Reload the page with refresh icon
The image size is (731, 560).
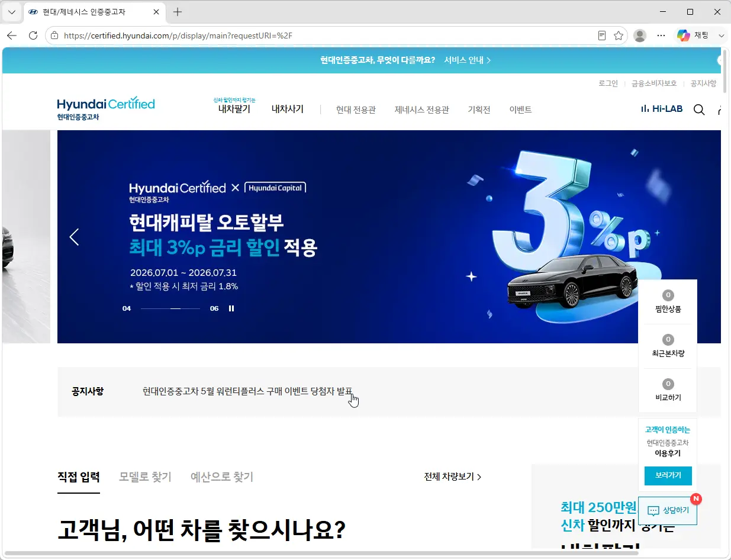(33, 36)
